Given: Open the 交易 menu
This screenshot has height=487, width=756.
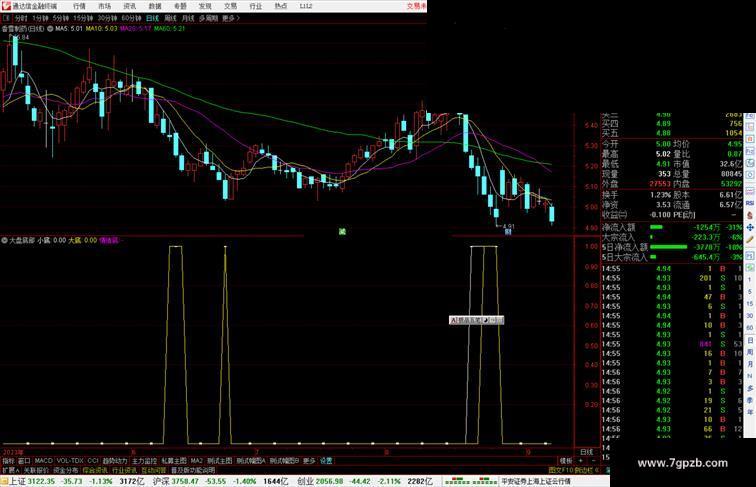Looking at the screenshot, I should click(230, 6).
